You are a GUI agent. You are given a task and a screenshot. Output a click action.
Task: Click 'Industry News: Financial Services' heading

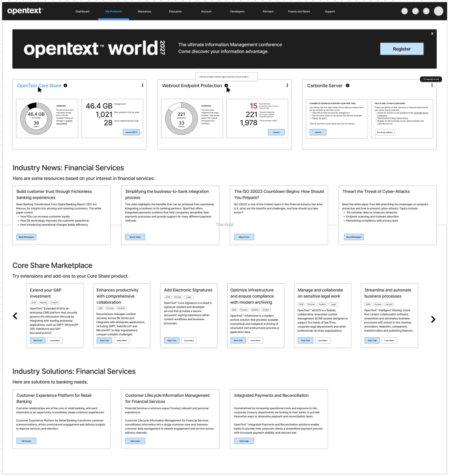tap(68, 168)
